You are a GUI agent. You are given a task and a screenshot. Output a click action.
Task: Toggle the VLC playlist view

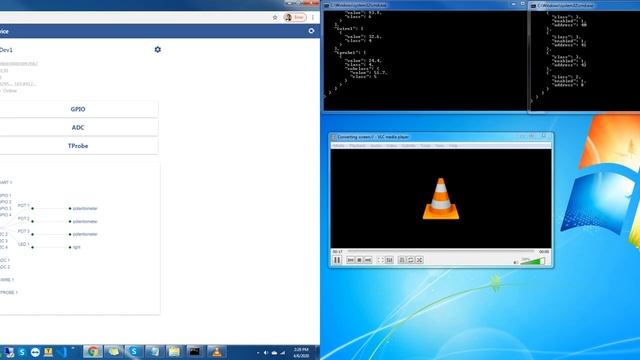(x=402, y=260)
